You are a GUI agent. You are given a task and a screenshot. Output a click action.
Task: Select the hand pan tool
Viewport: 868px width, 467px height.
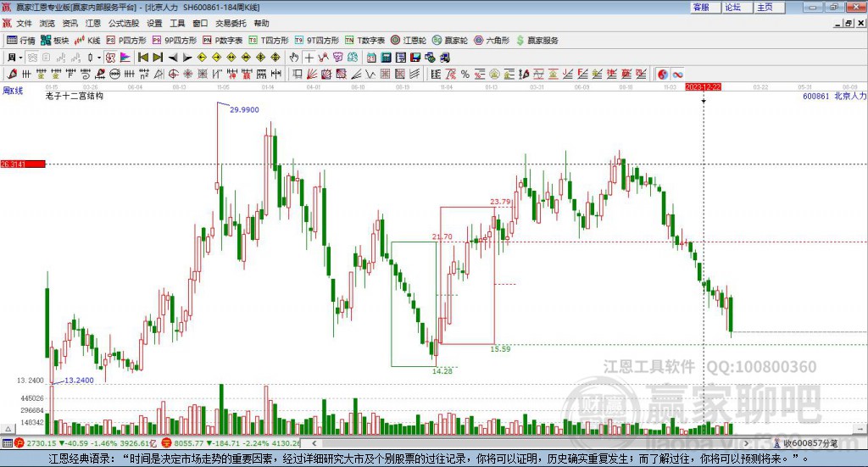pyautogui.click(x=294, y=58)
